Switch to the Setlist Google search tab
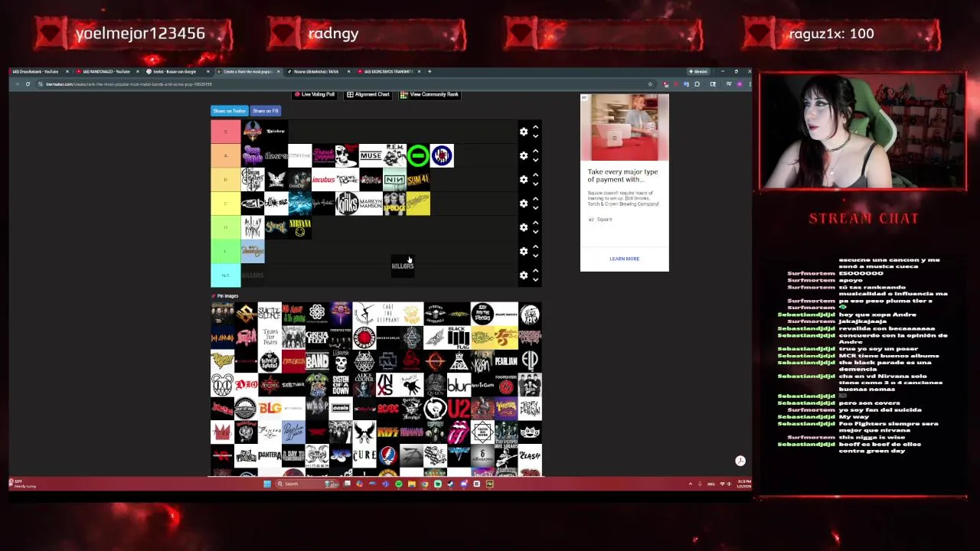The image size is (980, 551). coord(178,71)
